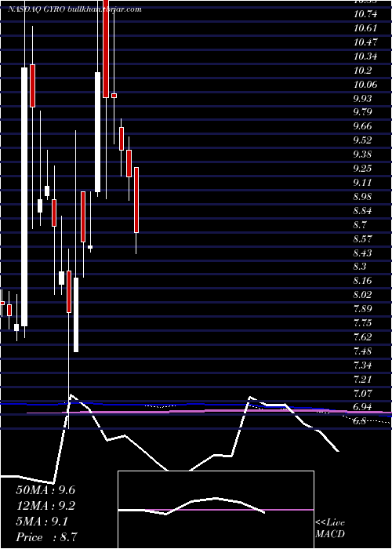Click the 9.25 price axis label

click(x=362, y=169)
